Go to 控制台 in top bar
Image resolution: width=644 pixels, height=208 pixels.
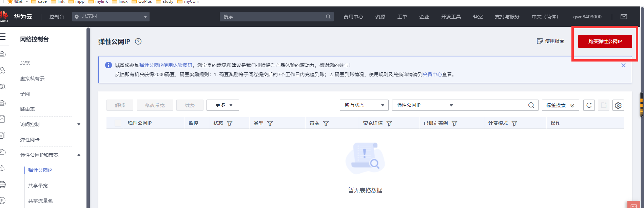(57, 17)
